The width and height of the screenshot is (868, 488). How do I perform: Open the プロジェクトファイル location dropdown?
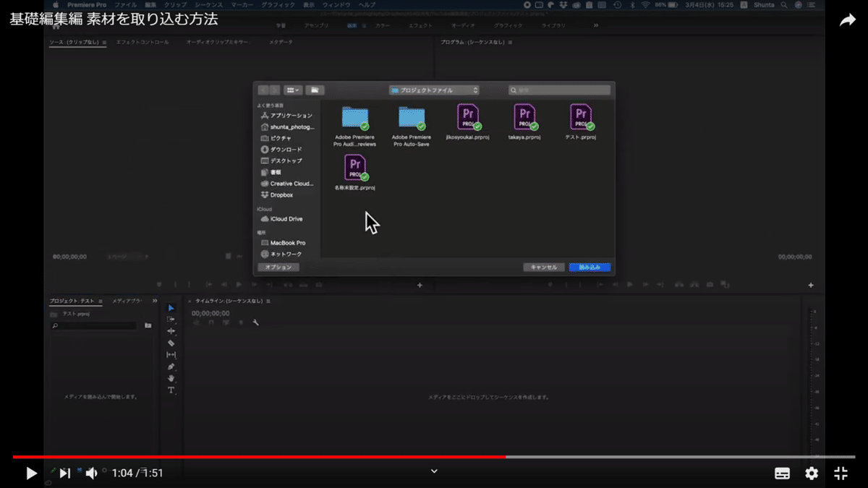tap(434, 90)
